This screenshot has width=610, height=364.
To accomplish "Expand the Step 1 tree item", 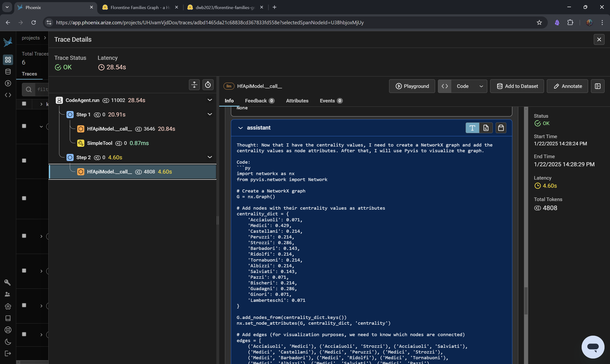I will pos(209,114).
